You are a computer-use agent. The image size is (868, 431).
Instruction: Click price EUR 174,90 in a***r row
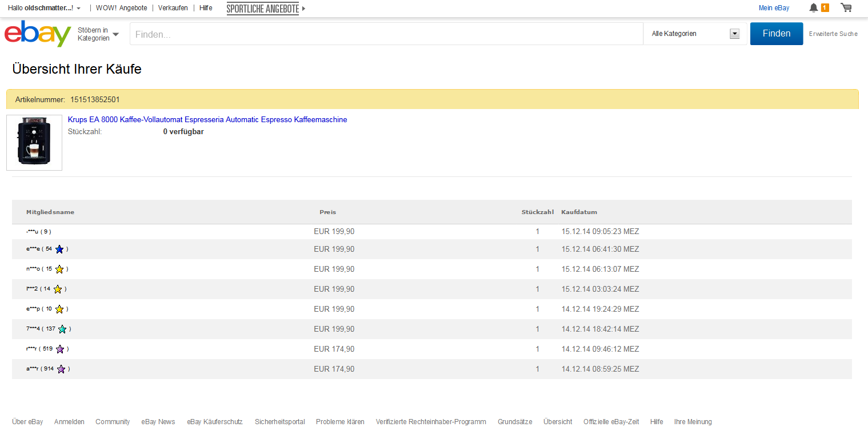pos(334,369)
